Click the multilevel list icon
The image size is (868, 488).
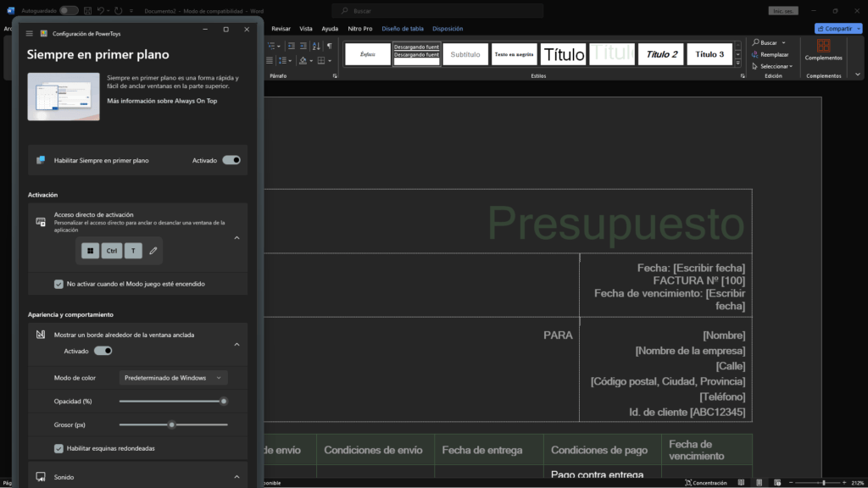271,46
